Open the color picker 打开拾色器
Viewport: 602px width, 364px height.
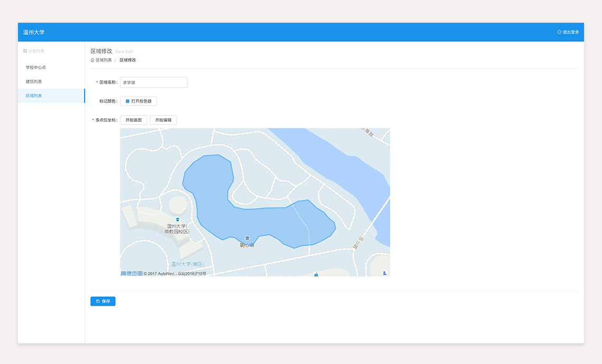pos(138,101)
